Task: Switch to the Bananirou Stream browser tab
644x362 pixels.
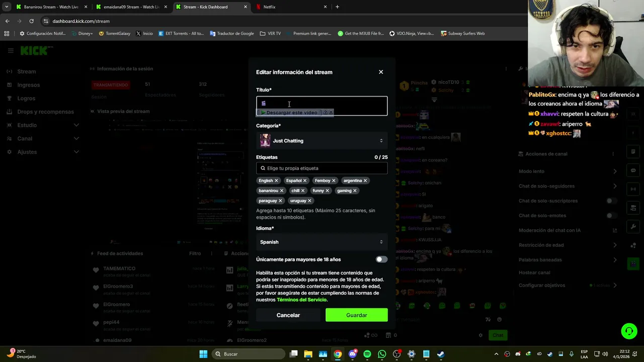Action: click(x=51, y=7)
